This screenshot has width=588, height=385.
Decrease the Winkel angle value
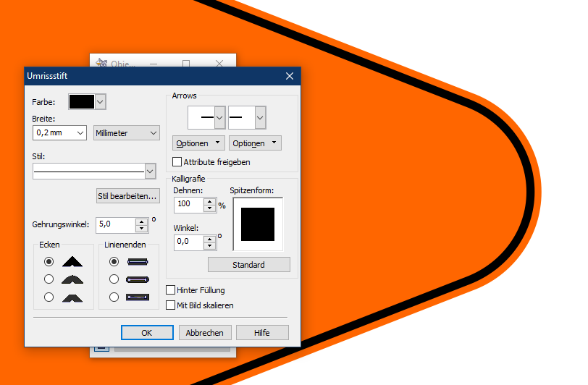[x=209, y=246]
